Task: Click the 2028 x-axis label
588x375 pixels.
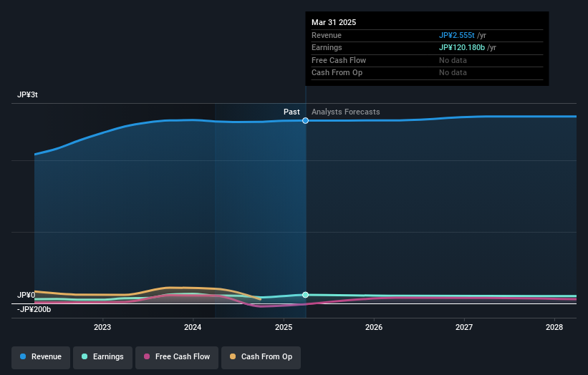Action: click(554, 328)
